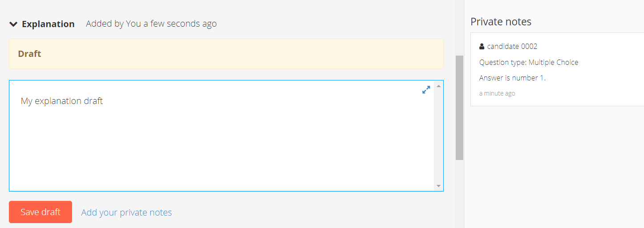Click the editor's scroll up arrow
The width and height of the screenshot is (644, 228).
click(x=438, y=86)
